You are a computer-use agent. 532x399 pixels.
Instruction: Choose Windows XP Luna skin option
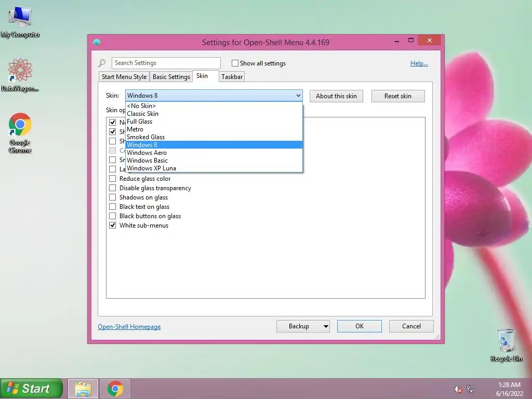(214, 168)
